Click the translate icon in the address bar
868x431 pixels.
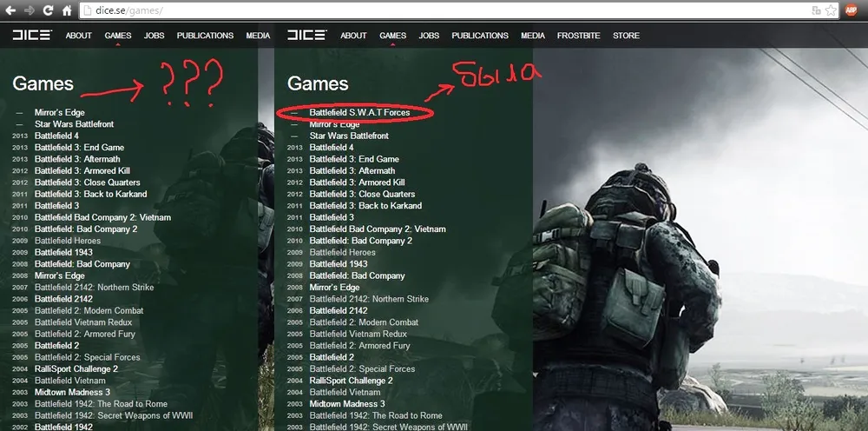(x=816, y=10)
